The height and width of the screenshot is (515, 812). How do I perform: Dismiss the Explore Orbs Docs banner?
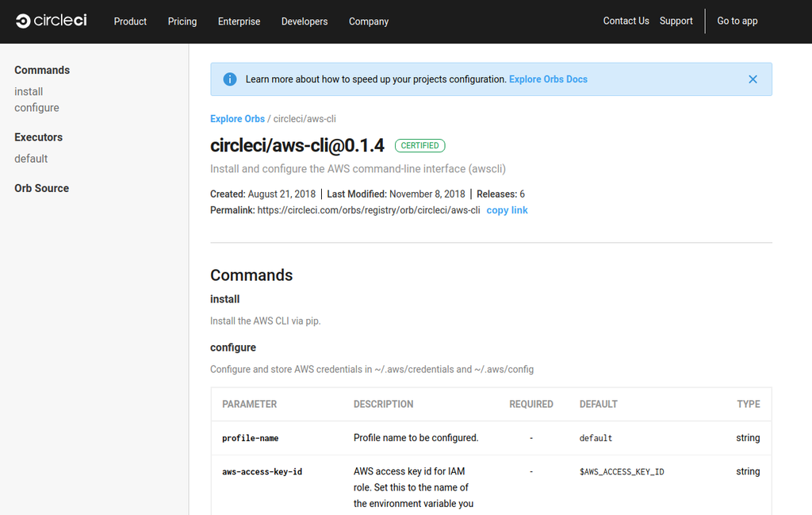click(753, 79)
